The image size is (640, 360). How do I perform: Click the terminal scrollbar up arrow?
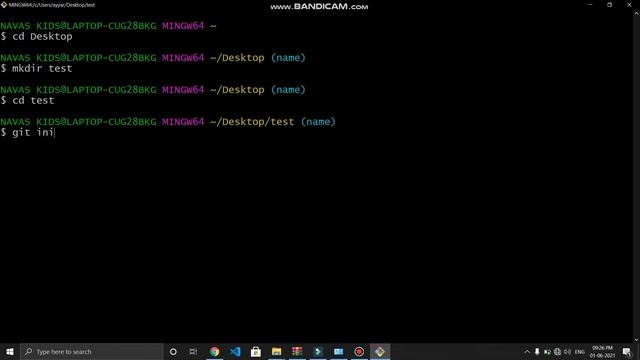(636, 13)
